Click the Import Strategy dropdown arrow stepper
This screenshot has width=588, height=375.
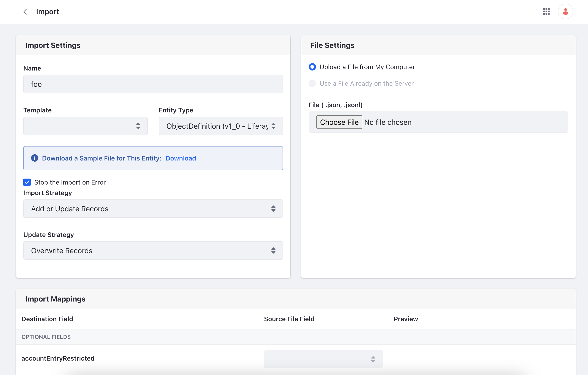(x=273, y=209)
